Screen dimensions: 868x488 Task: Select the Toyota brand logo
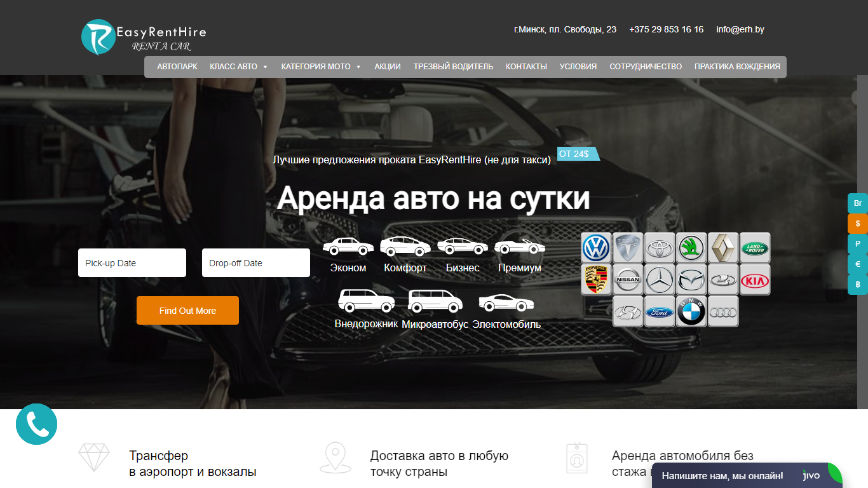coord(660,248)
